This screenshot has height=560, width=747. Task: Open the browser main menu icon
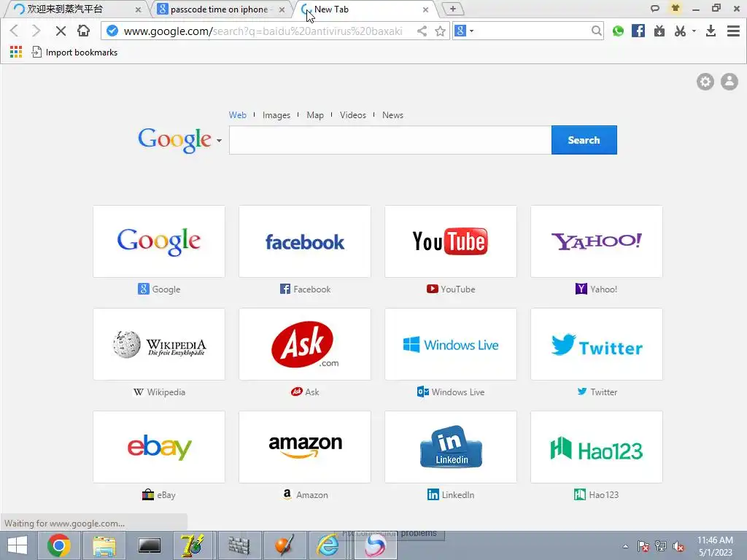(733, 31)
